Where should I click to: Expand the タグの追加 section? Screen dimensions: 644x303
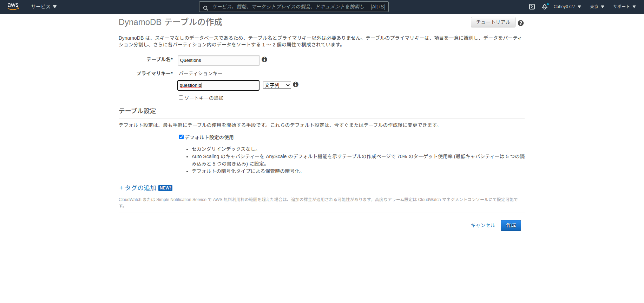pos(138,188)
